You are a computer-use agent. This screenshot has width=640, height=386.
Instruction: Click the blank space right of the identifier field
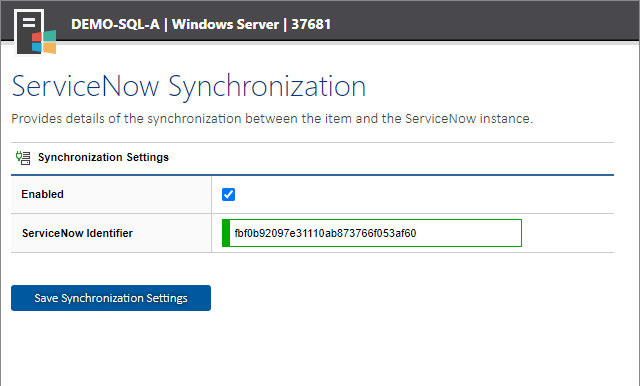pos(567,233)
